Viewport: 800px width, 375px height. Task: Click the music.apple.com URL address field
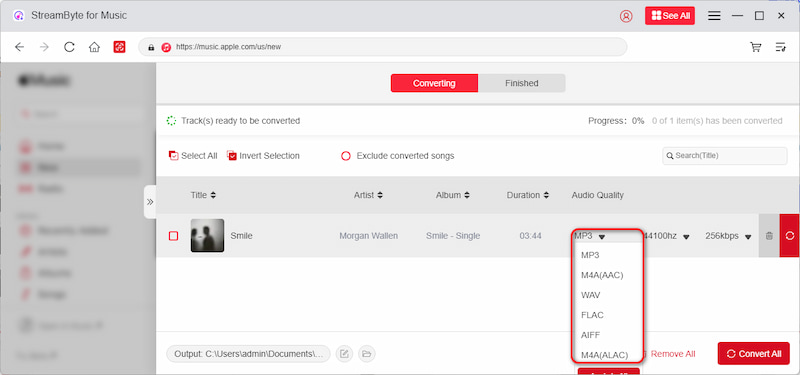[x=383, y=47]
